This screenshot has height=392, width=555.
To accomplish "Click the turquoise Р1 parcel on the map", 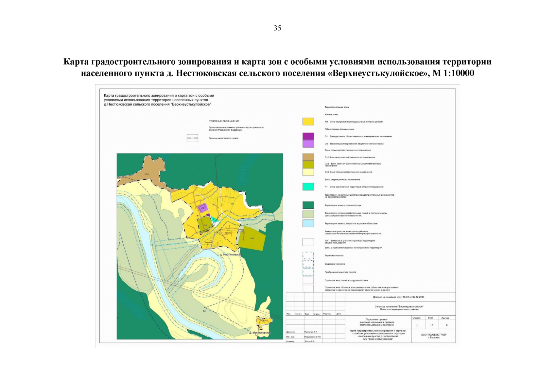I will click(x=214, y=220).
